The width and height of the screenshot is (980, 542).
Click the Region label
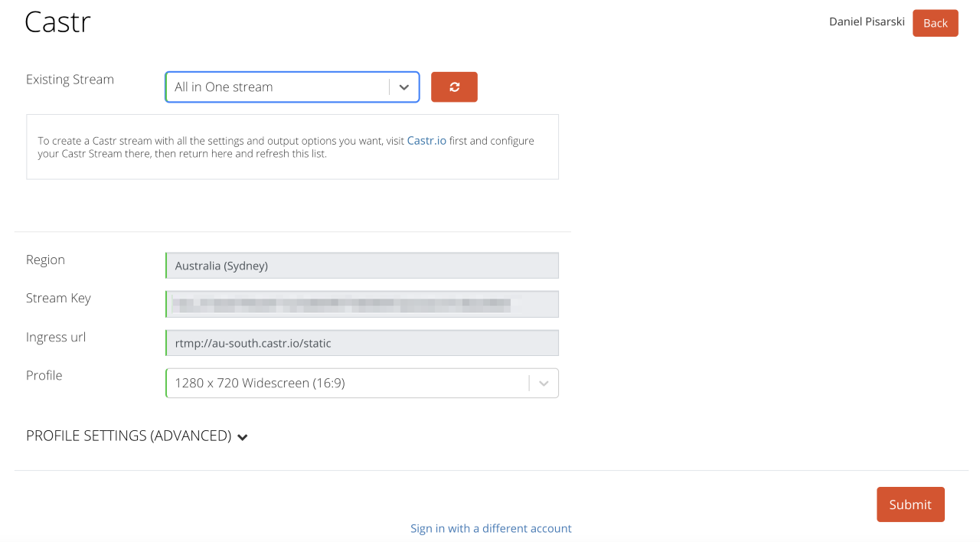[45, 260]
